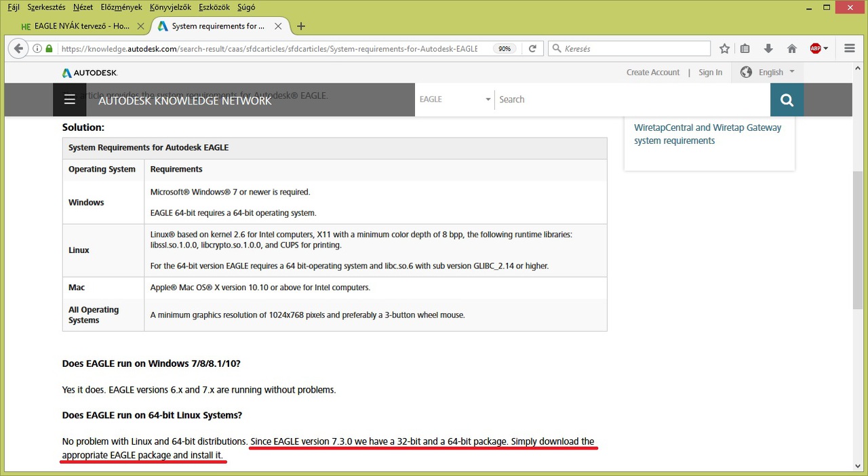This screenshot has height=476, width=868.
Task: Click the 'Requirements' column header
Action: tap(176, 170)
